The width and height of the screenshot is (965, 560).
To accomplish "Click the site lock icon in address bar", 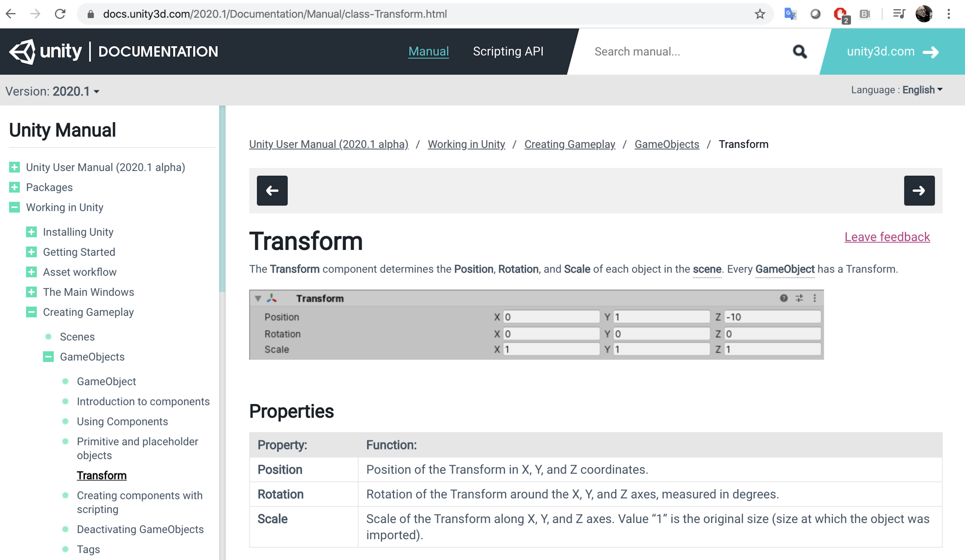I will coord(90,14).
